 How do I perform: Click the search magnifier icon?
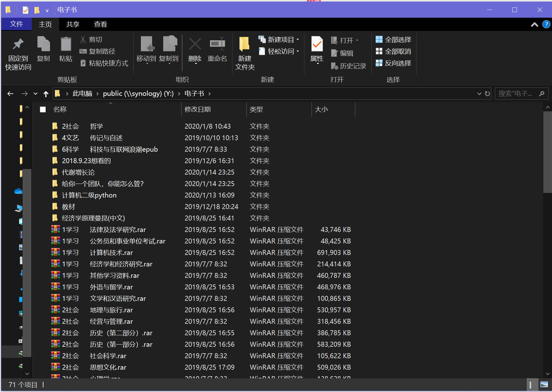[x=542, y=93]
